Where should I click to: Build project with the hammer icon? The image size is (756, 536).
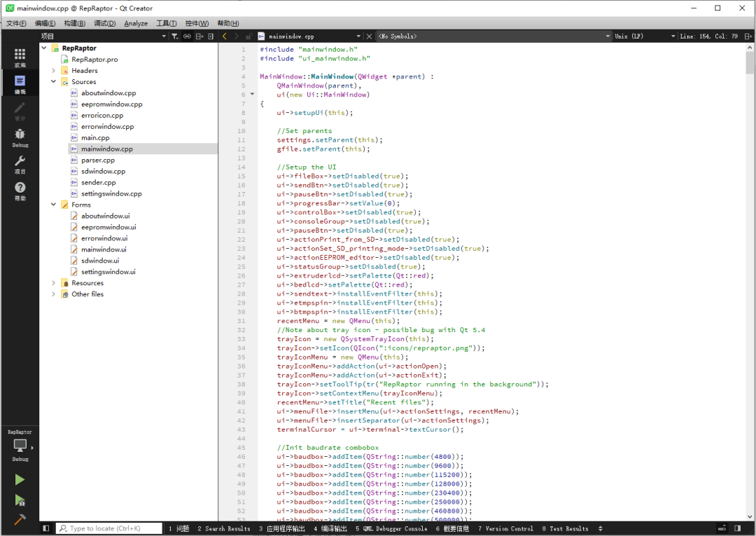point(20,519)
